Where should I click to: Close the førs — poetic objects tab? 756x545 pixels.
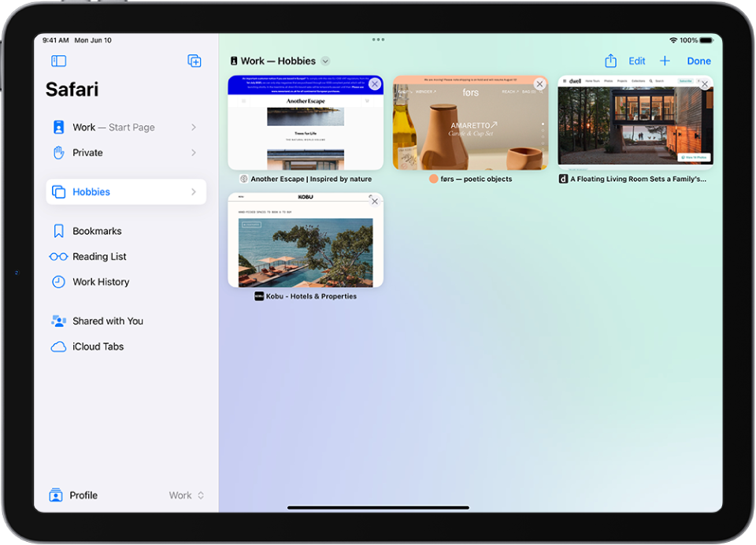tap(539, 83)
